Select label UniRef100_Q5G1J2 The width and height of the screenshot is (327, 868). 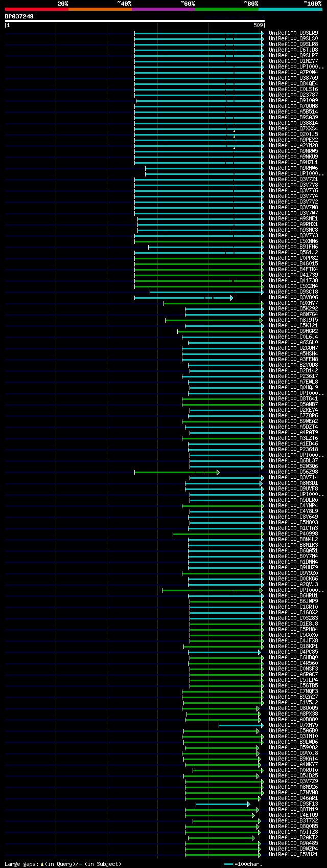(x=293, y=253)
